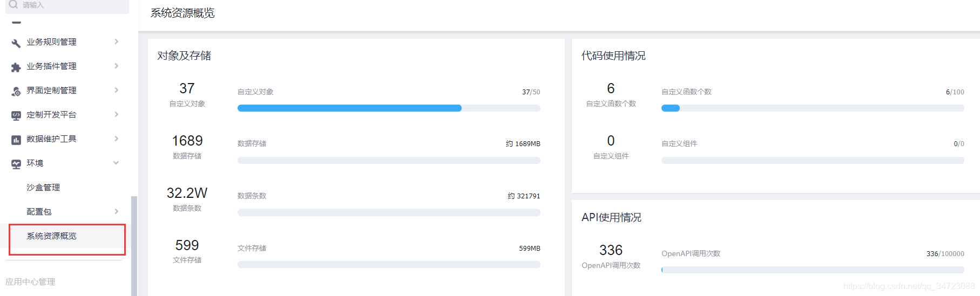Image resolution: width=980 pixels, height=296 pixels.
Task: Expand the 业务插件管理 chevron
Action: click(x=116, y=66)
